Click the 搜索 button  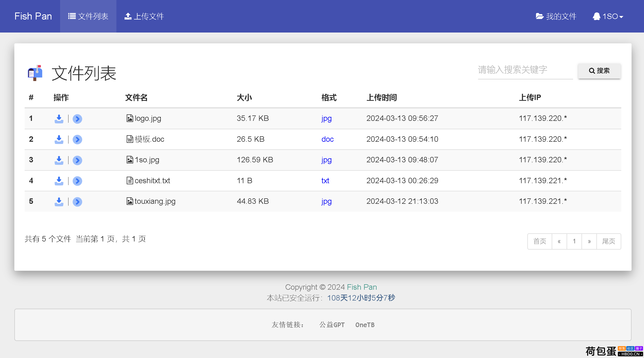600,70
